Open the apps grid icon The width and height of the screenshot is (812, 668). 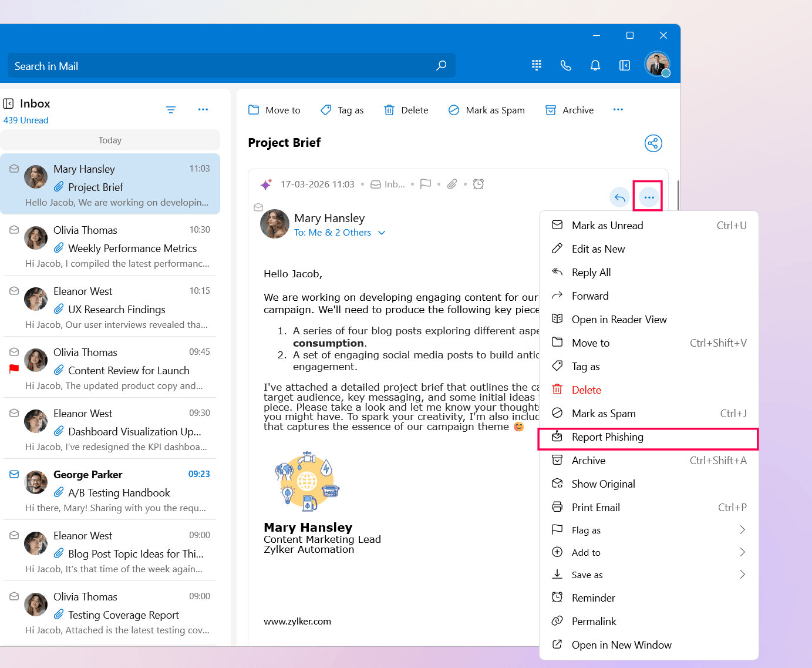(x=536, y=65)
